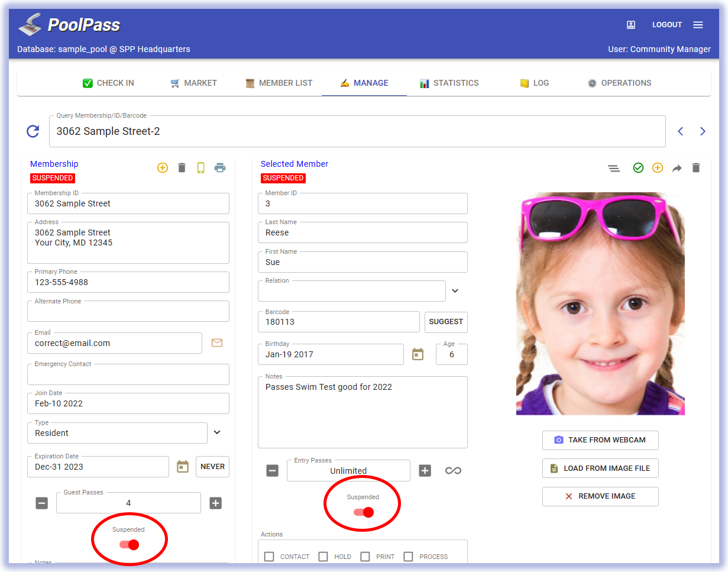Set unlimited entry passes with infinity icon

point(453,471)
